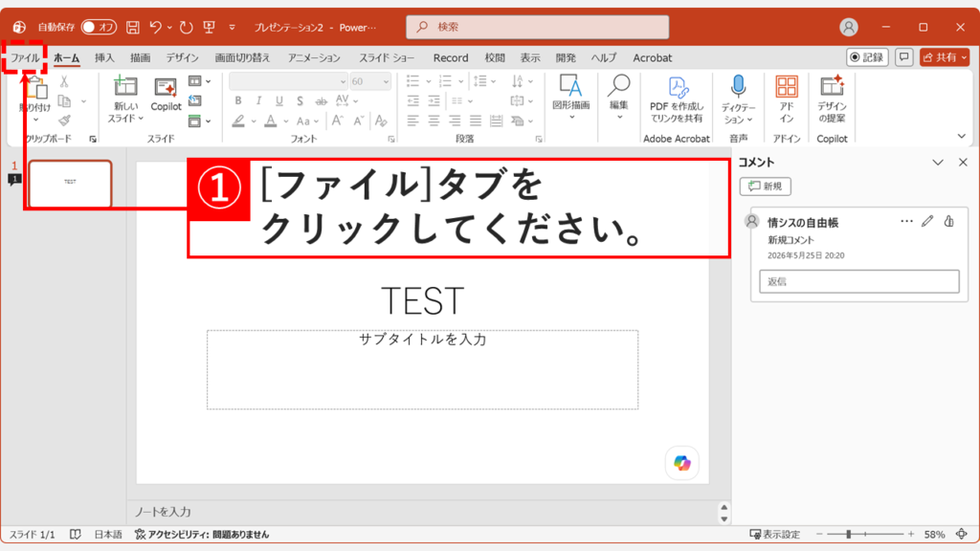Click the 新規 new comment button
The width and height of the screenshot is (980, 551).
(x=765, y=187)
